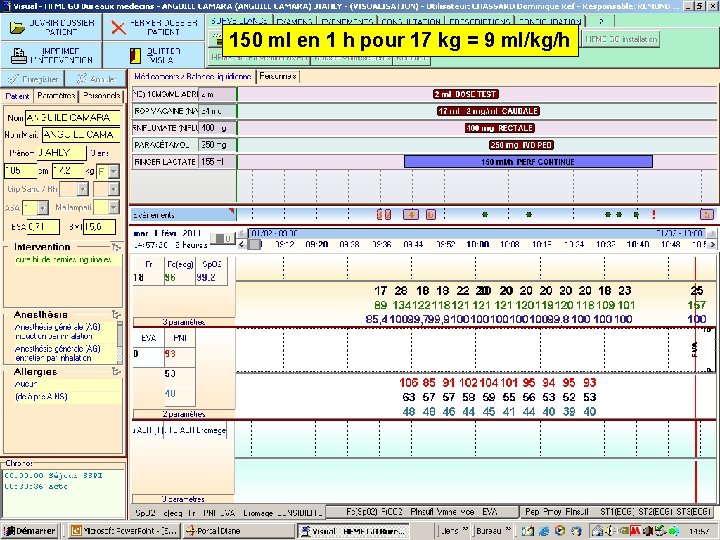Click the Annuler button
Image resolution: width=720 pixels, height=540 pixels.
pyautogui.click(x=96, y=79)
